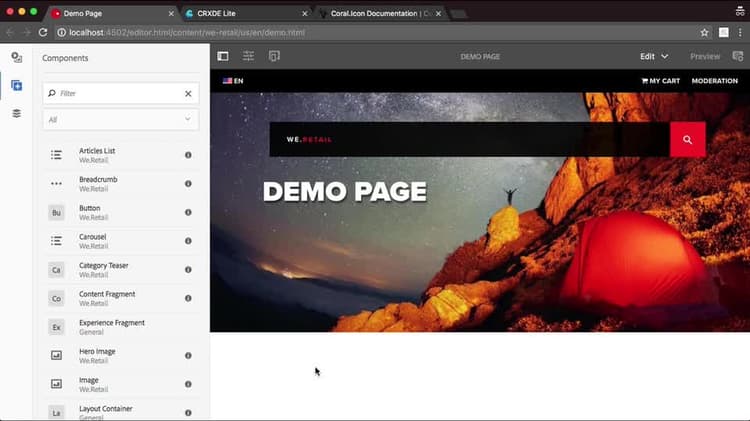
Task: Reload the page in browser
Action: 43,33
